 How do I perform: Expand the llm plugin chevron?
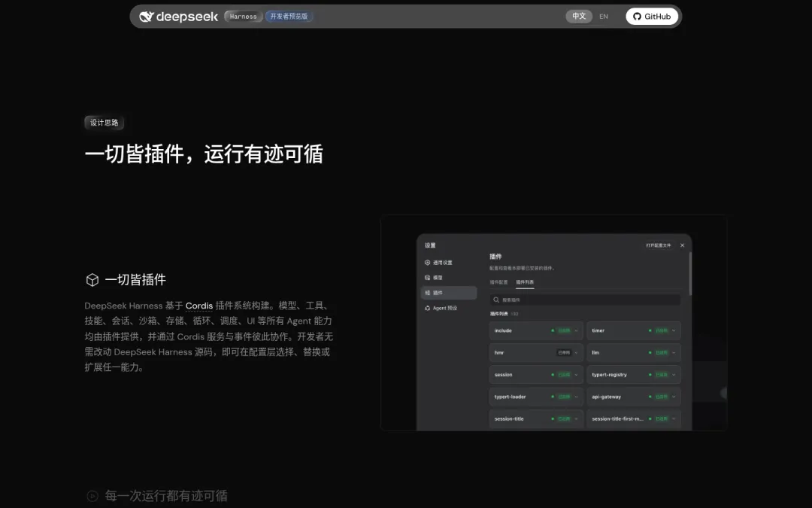(674, 352)
